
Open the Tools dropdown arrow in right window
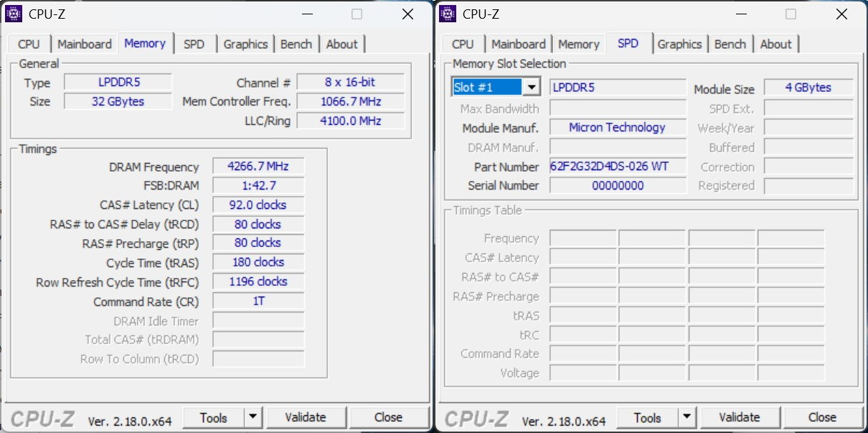[x=687, y=416]
